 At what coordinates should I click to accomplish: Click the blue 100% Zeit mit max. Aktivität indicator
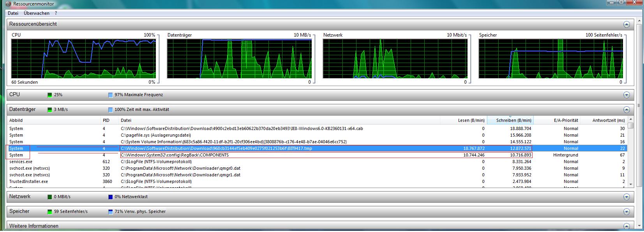point(111,110)
